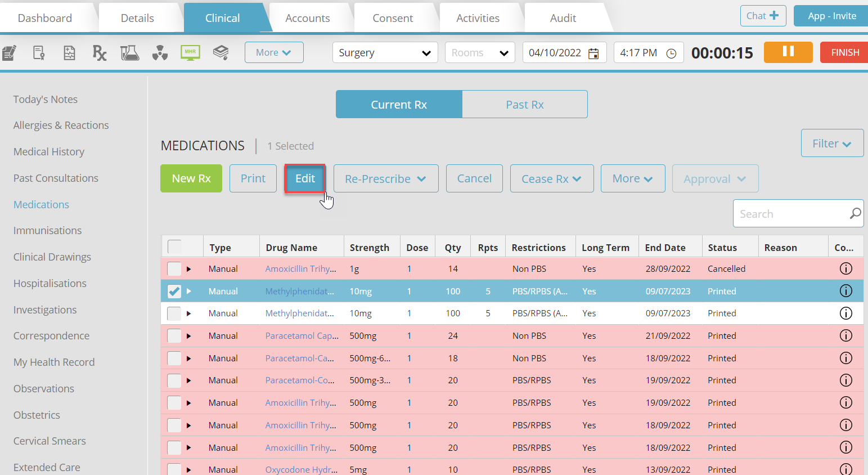Open Investigations in the sidebar
868x475 pixels.
[45, 310]
